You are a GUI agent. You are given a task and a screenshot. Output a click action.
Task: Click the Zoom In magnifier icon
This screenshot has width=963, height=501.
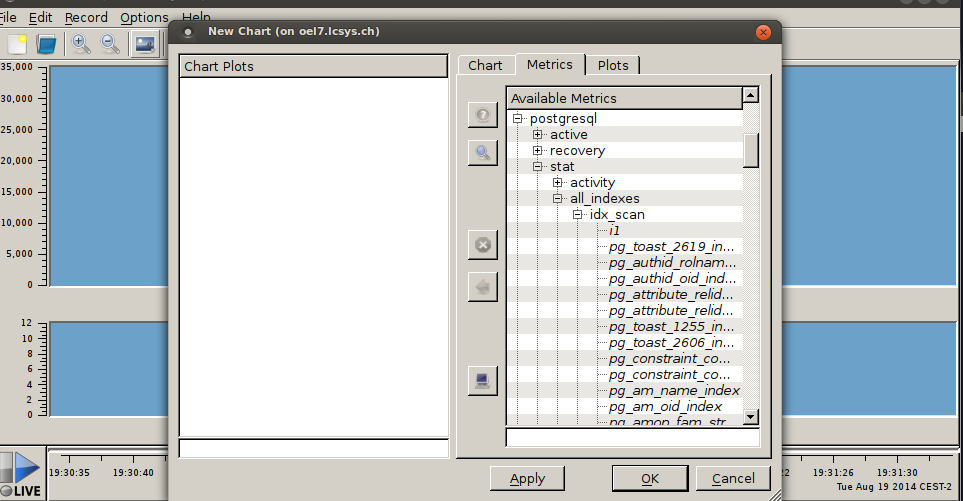[x=80, y=44]
